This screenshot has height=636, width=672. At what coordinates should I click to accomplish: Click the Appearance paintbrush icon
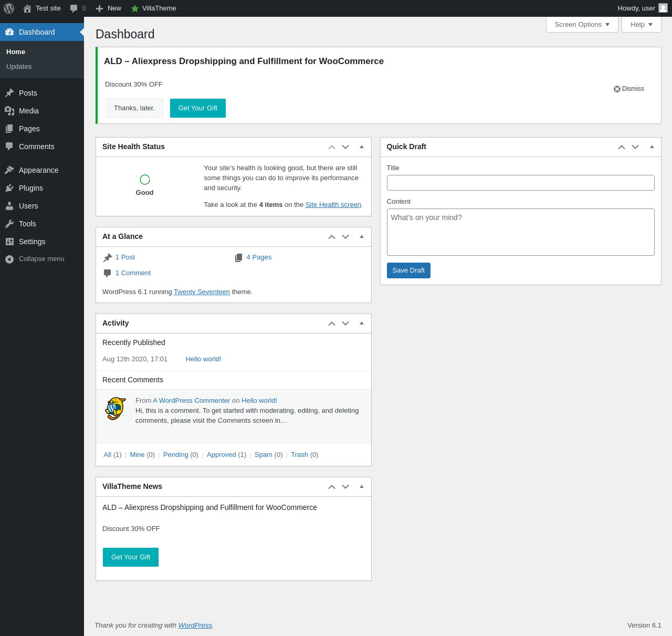click(x=9, y=170)
